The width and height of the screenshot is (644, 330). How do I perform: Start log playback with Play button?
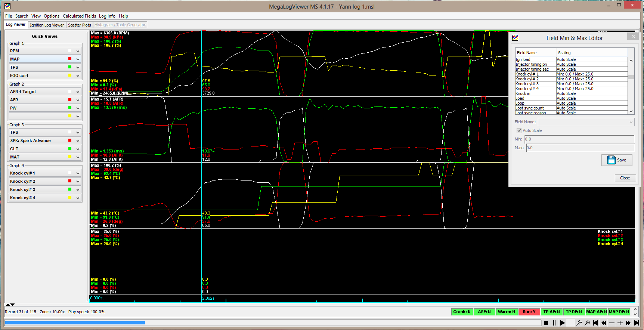click(x=563, y=323)
